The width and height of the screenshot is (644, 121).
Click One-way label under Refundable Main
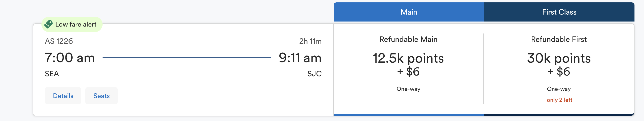408,89
